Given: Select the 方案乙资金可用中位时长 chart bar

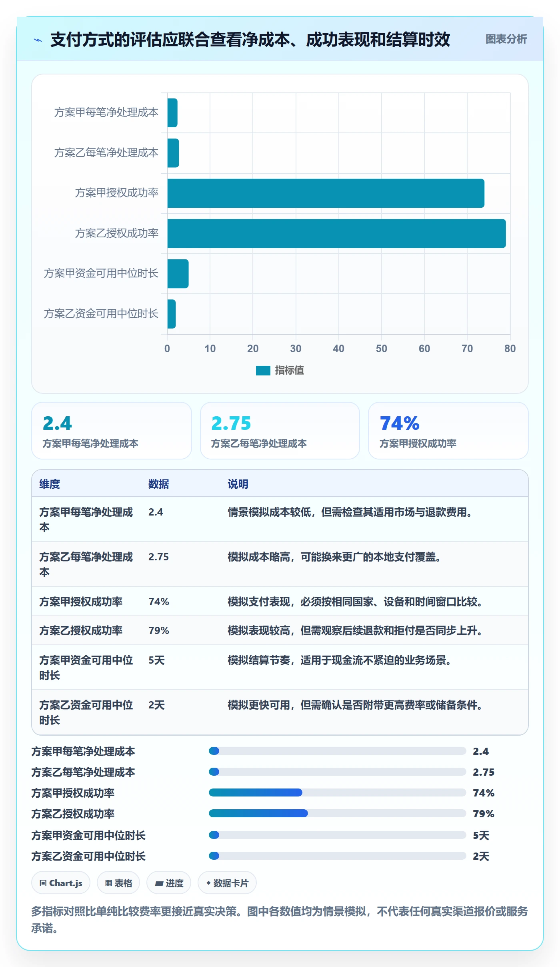Looking at the screenshot, I should (x=172, y=314).
